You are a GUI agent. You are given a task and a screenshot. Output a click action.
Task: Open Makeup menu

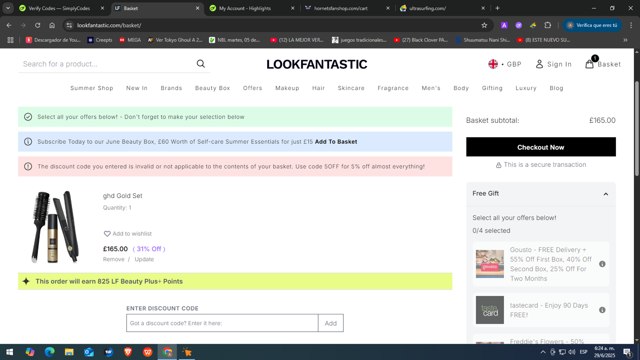tap(287, 88)
